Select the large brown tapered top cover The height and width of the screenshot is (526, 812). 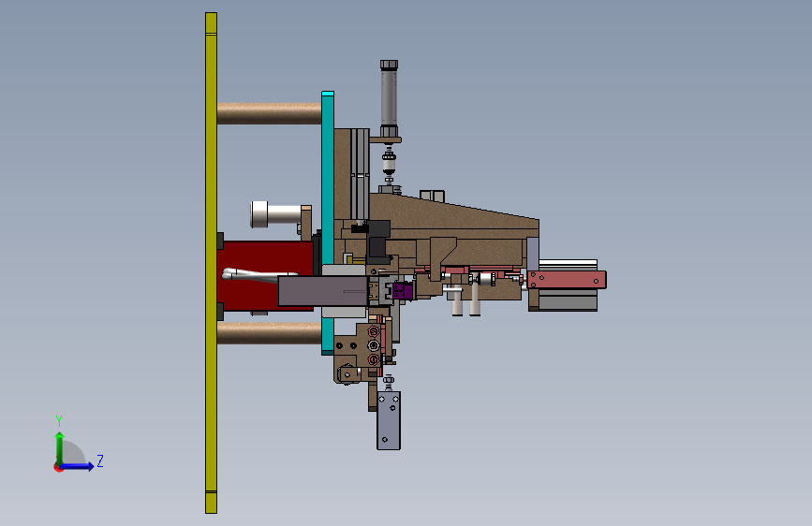(454, 212)
